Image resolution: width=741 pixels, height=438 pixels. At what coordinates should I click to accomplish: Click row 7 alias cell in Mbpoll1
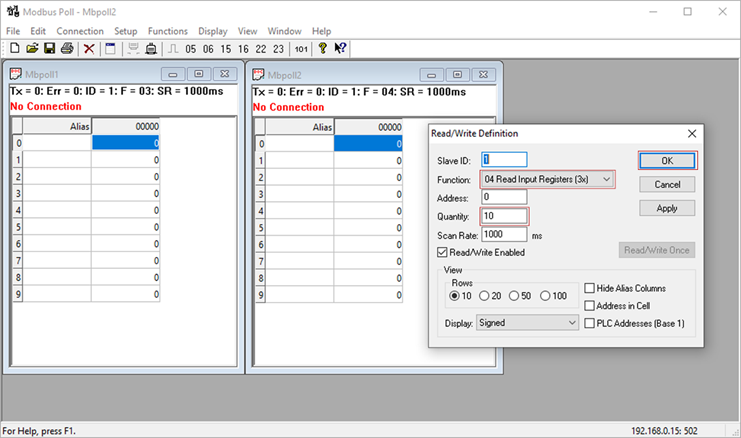[x=57, y=260]
